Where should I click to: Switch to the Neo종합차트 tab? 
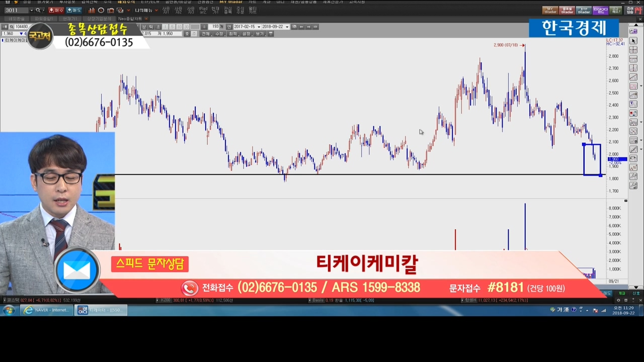click(x=130, y=19)
